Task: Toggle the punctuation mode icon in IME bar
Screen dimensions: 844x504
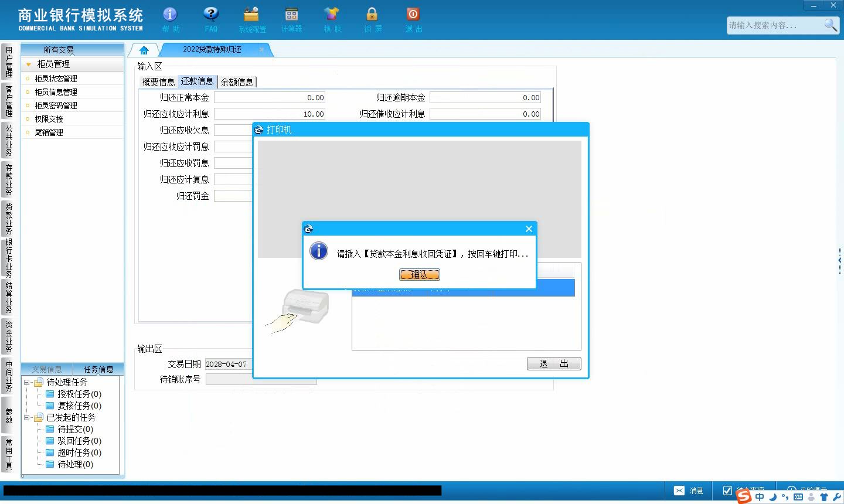Action: point(785,497)
